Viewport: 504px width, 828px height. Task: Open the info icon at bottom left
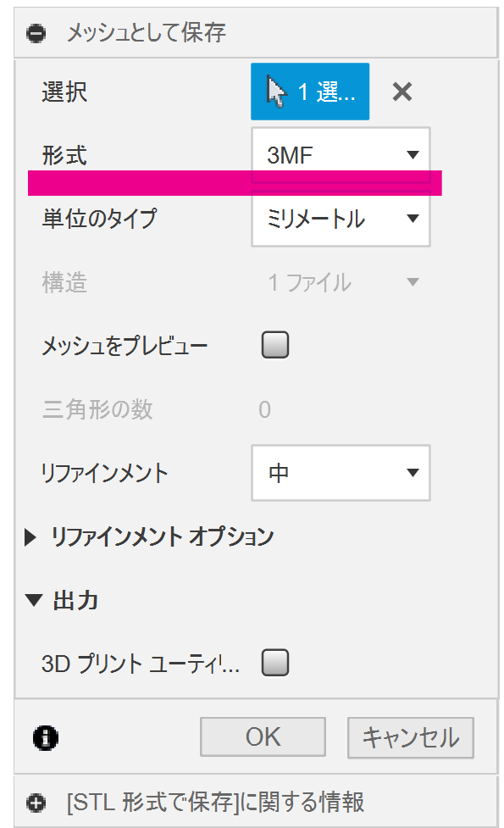[x=46, y=737]
